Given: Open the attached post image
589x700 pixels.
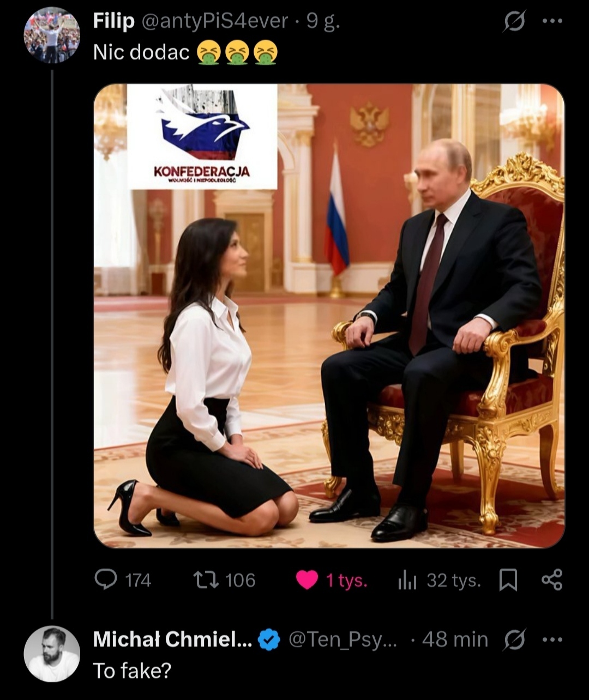Looking at the screenshot, I should (329, 316).
